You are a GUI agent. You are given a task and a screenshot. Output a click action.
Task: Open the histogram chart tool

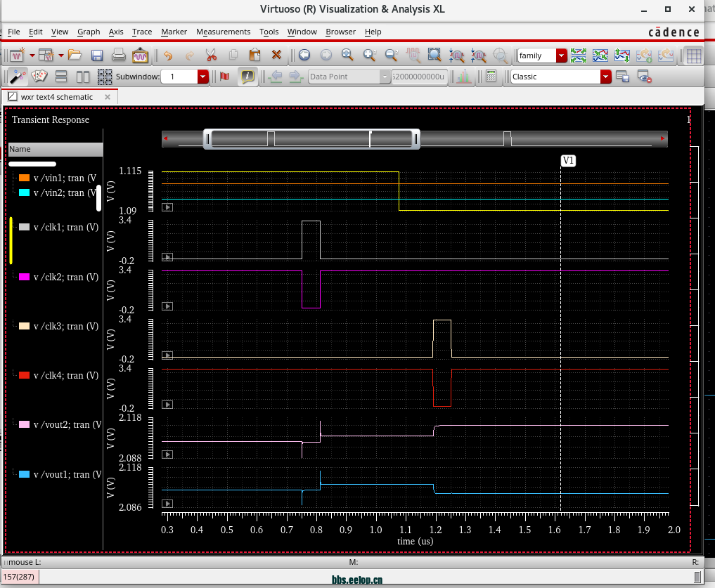464,77
